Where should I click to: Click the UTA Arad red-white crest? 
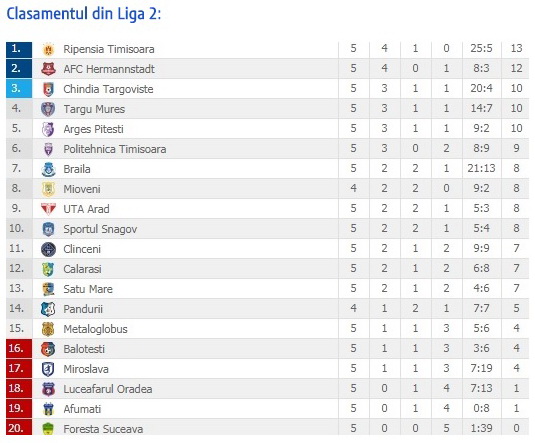click(x=48, y=209)
